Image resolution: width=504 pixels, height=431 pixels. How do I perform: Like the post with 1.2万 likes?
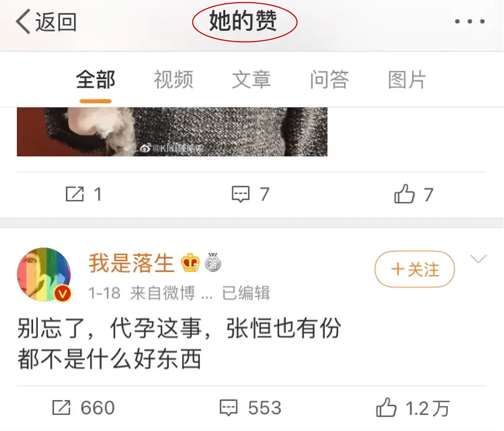pyautogui.click(x=386, y=408)
